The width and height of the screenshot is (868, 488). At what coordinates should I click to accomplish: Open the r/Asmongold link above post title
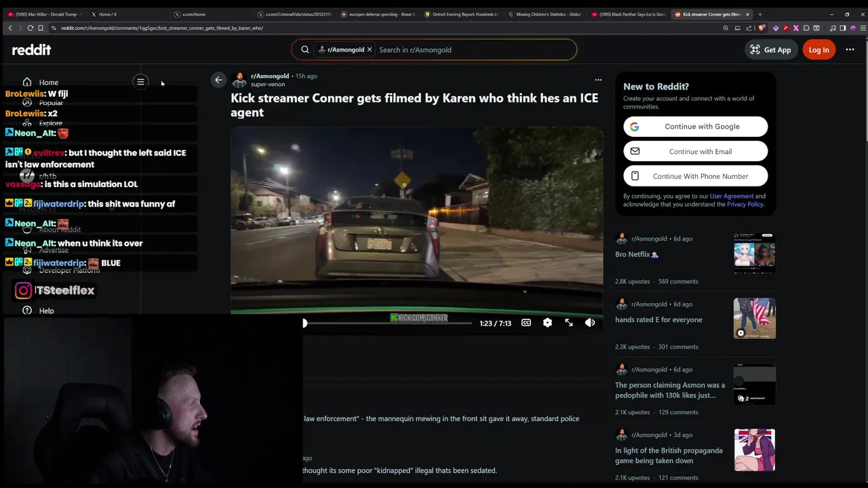coord(270,76)
